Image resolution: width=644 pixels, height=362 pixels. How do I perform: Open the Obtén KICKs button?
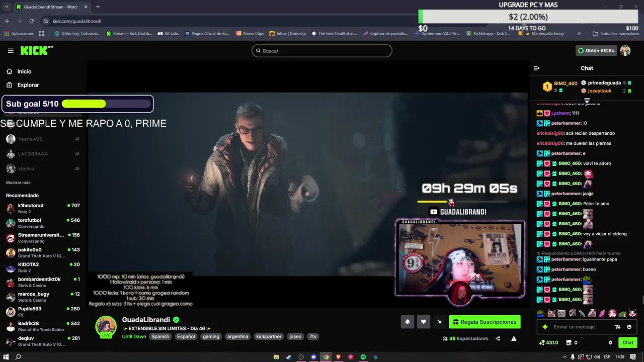coord(596,51)
